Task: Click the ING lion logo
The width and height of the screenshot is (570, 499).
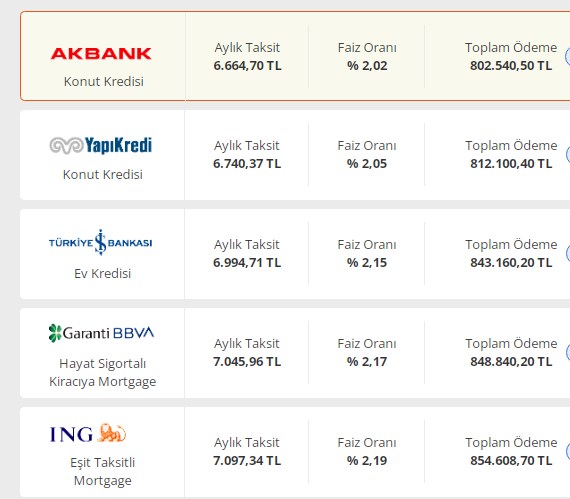Action: click(88, 433)
